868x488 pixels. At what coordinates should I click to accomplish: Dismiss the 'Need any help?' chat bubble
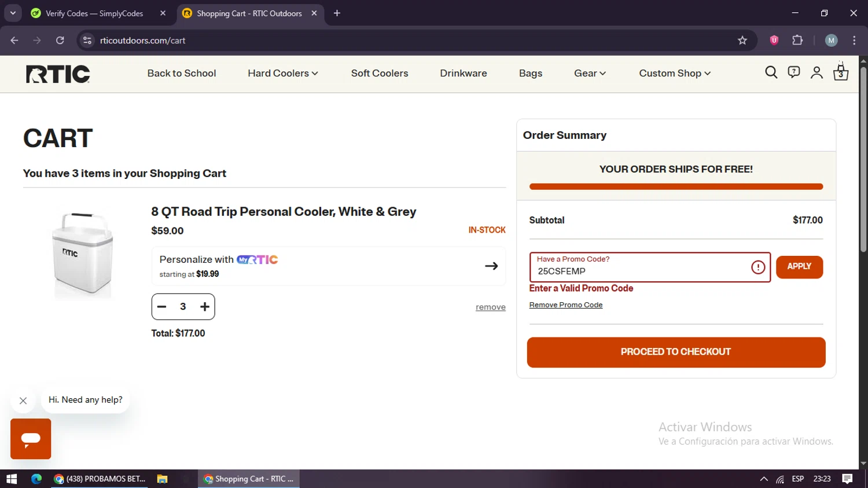point(23,401)
